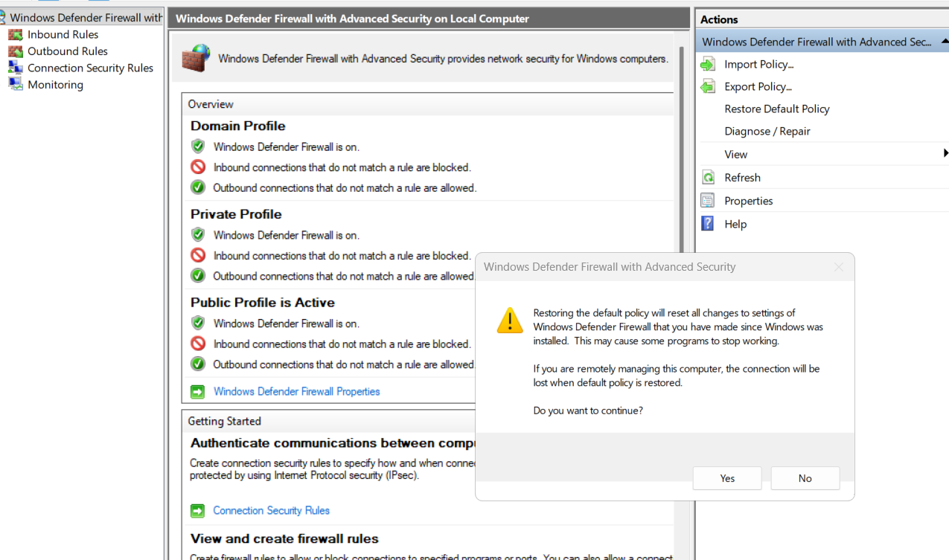
Task: Confirm restore by clicking Yes
Action: (x=727, y=478)
